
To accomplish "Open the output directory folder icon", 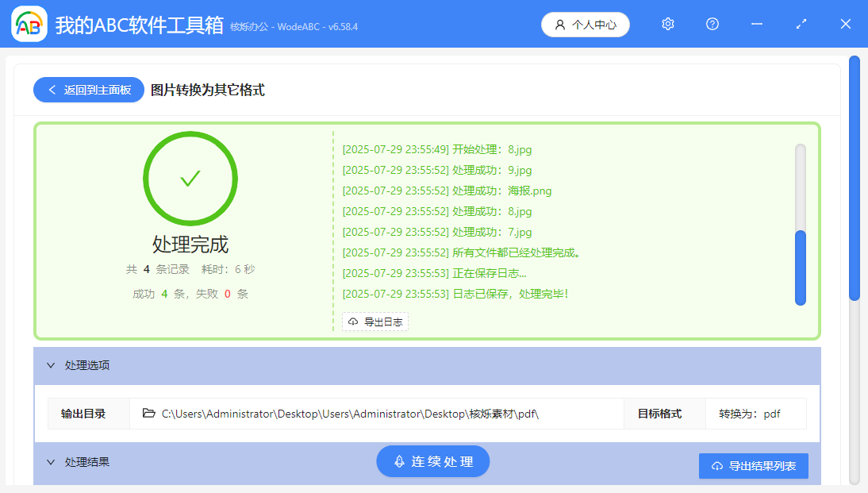I will [x=149, y=413].
